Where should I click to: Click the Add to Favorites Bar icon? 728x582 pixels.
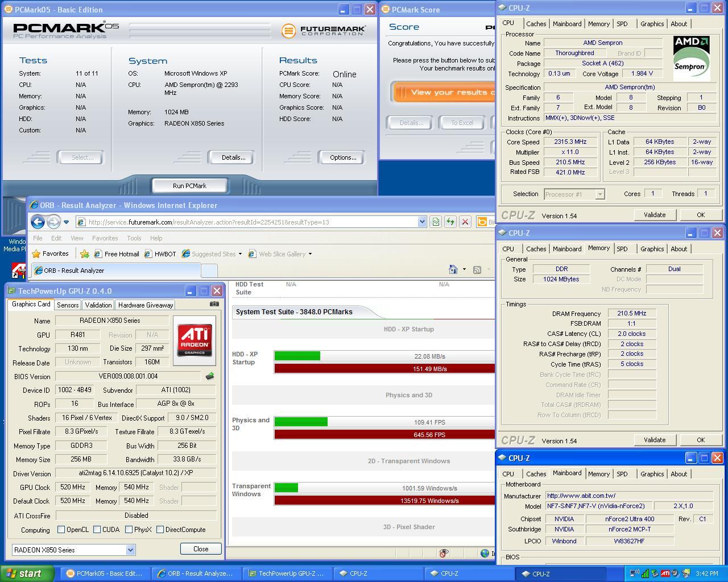(x=85, y=253)
